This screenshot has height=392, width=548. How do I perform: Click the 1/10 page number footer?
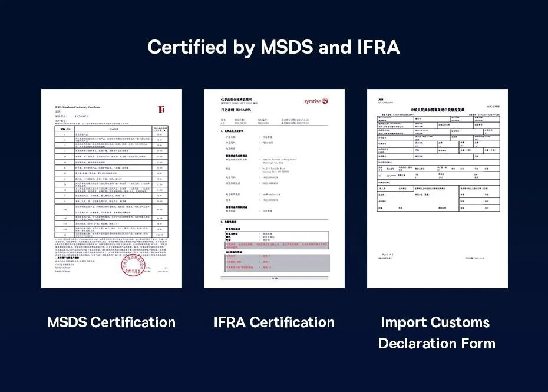click(x=275, y=278)
